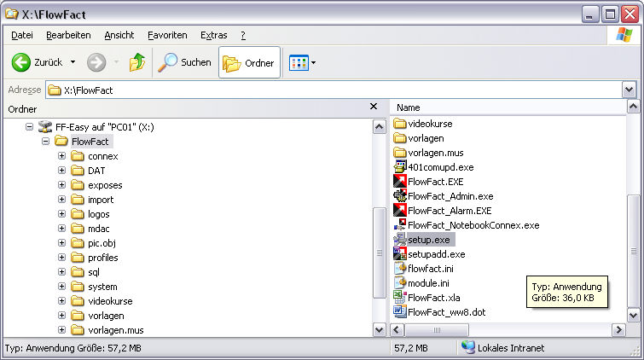
Task: Go up one folder level icon
Action: point(137,62)
